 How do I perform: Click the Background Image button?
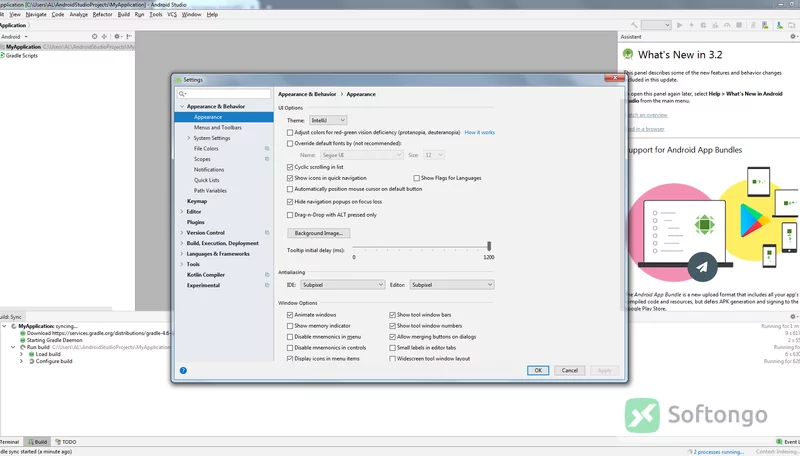(318, 233)
